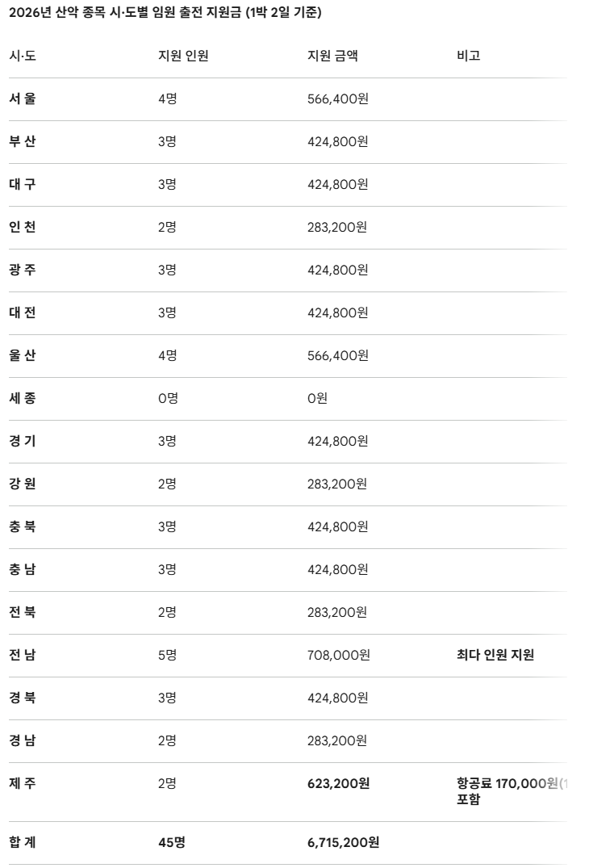Select the 인천 row label
Screen dimensions: 589x868
(23, 227)
